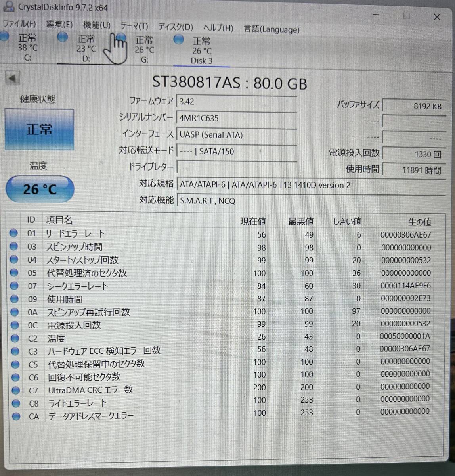The width and height of the screenshot is (455, 476).
Task: Click the status dot for attribute C2
Action: click(15, 338)
